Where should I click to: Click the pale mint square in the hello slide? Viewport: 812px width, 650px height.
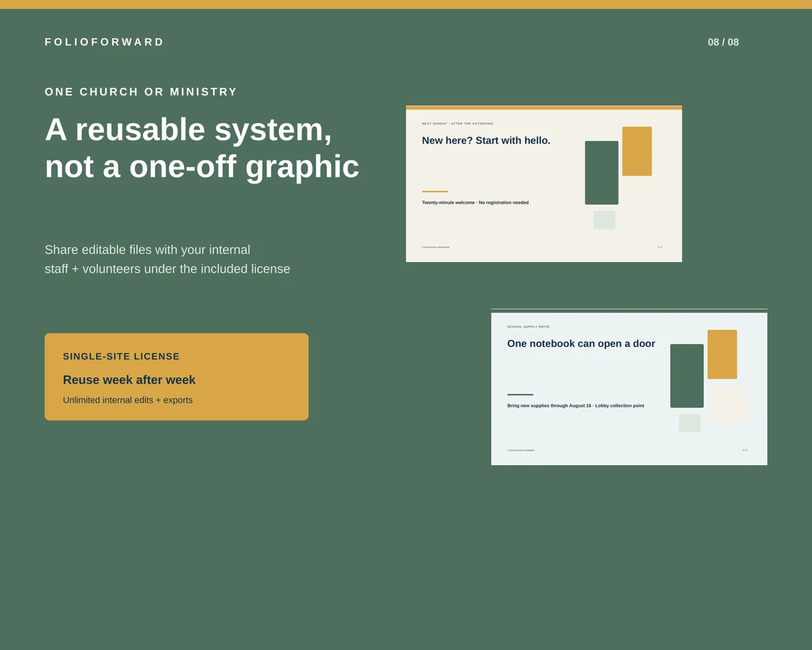click(604, 220)
